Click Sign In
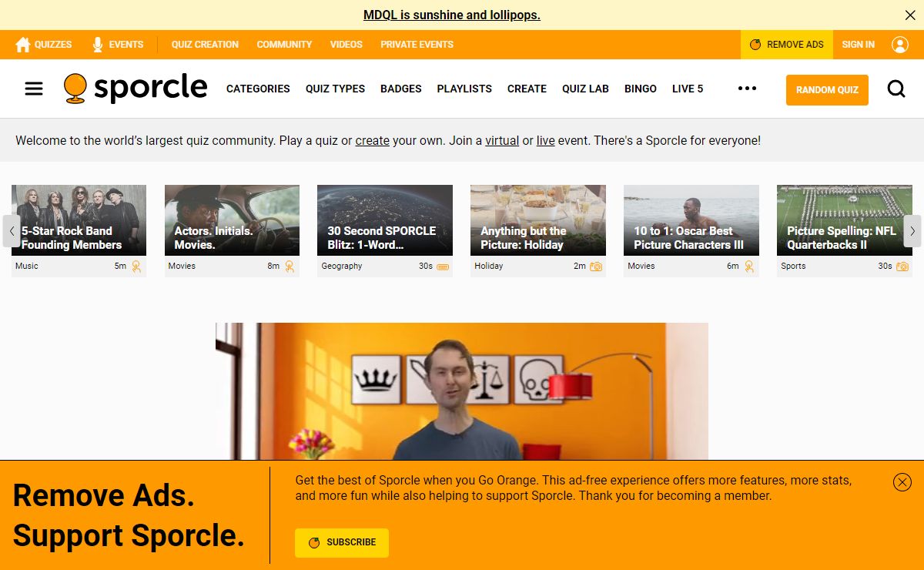Image resolution: width=924 pixels, height=570 pixels. [859, 45]
